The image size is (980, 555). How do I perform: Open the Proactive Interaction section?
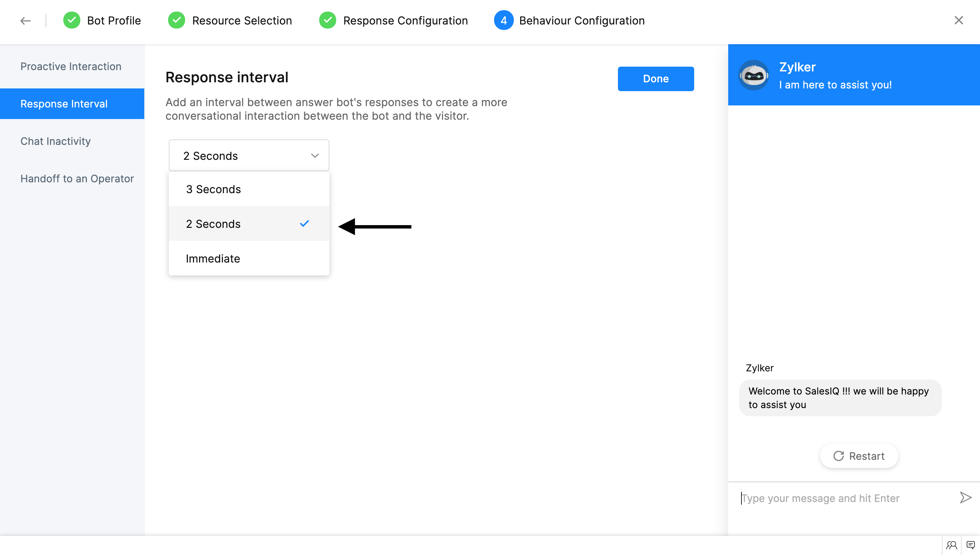(x=71, y=66)
